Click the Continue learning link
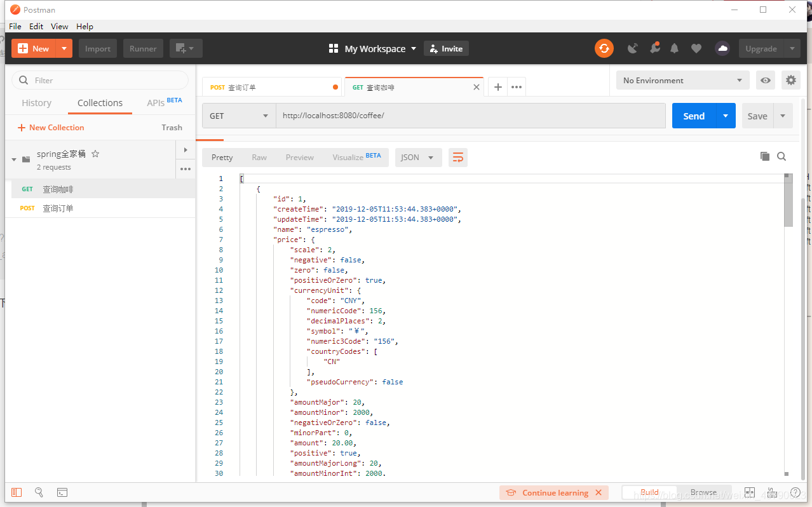812x507 pixels. coord(555,492)
